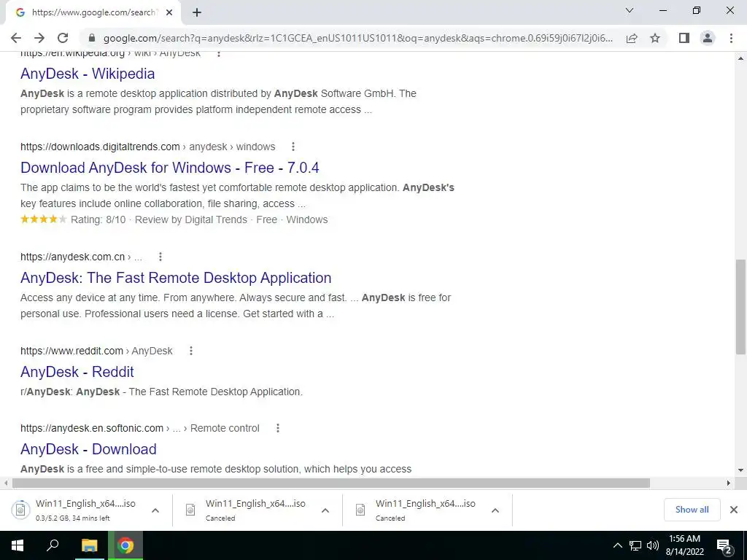Image resolution: width=747 pixels, height=560 pixels.
Task: Bookmark this page with the star icon
Action: pyautogui.click(x=655, y=38)
